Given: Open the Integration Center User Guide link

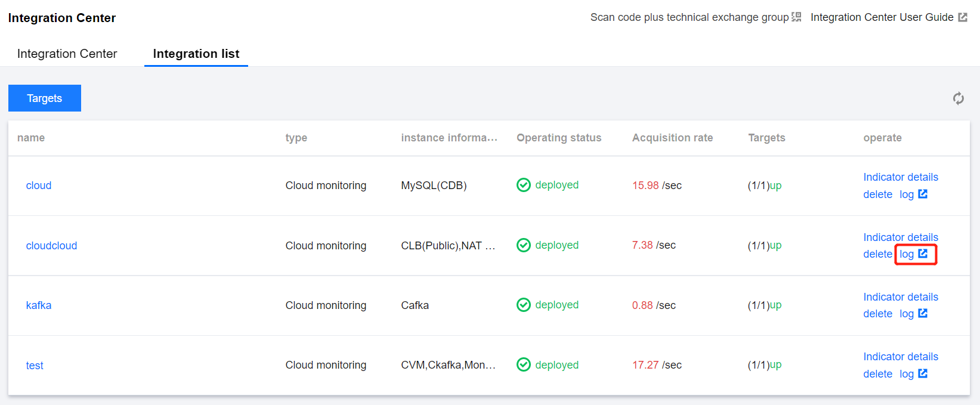Looking at the screenshot, I should (x=882, y=17).
